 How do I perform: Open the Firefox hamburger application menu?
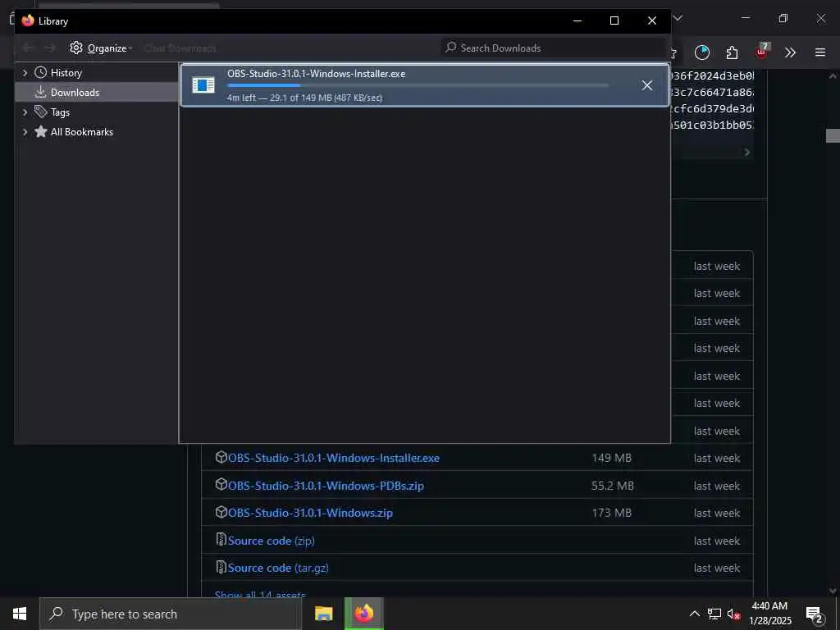(820, 52)
